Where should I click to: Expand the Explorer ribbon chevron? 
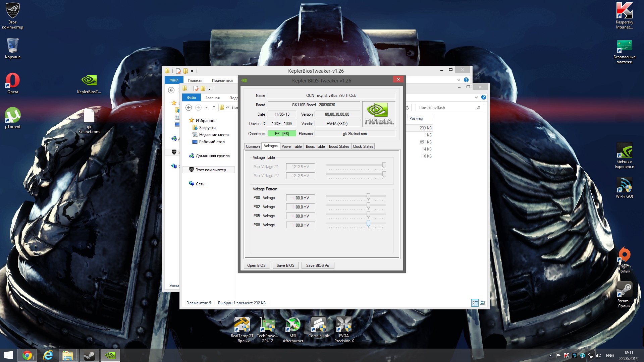click(x=476, y=97)
